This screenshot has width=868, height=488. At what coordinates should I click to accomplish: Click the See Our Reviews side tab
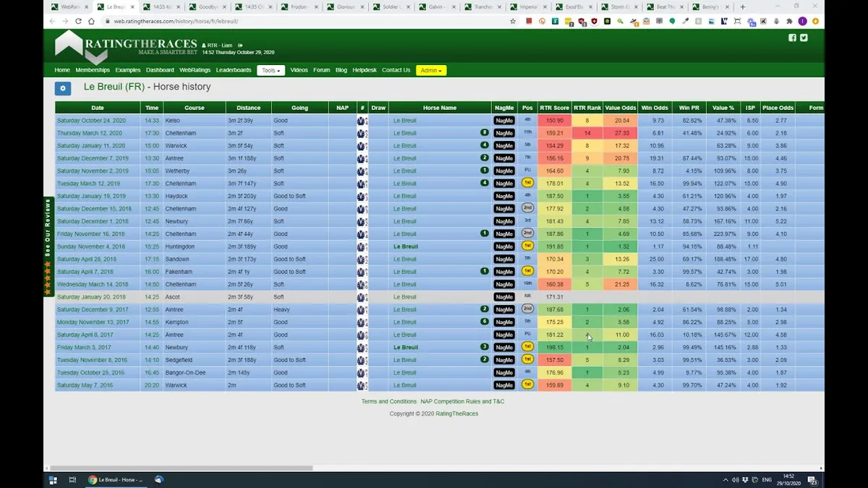(x=48, y=246)
